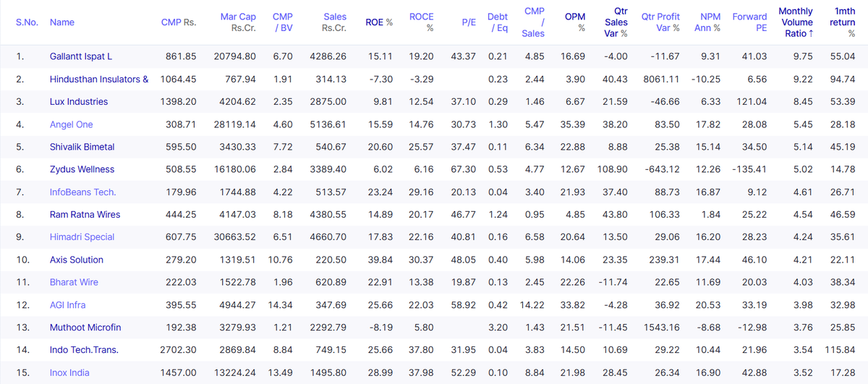Select Himadri Special P/E 40.81
Viewport: 868px width, 384px height.
pyautogui.click(x=464, y=236)
